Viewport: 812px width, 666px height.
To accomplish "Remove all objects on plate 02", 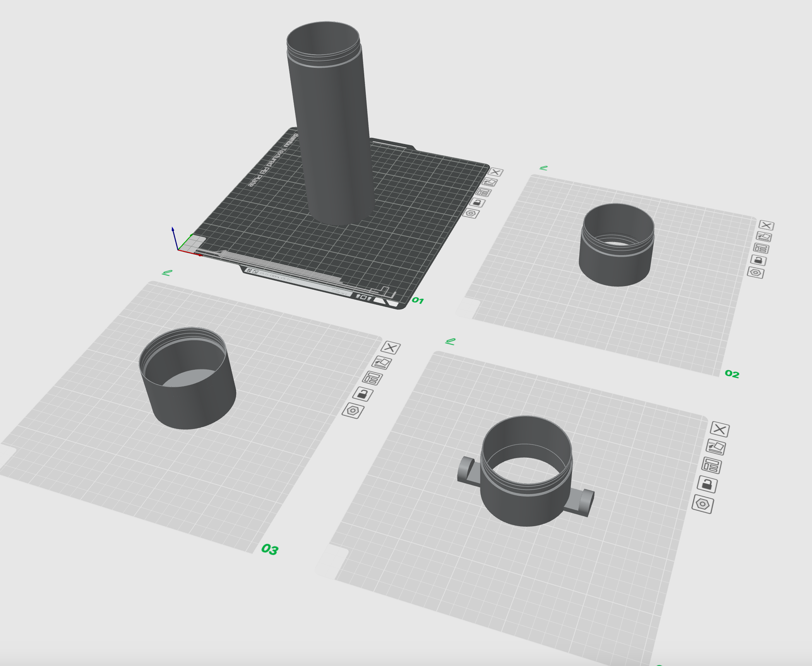I will point(766,225).
